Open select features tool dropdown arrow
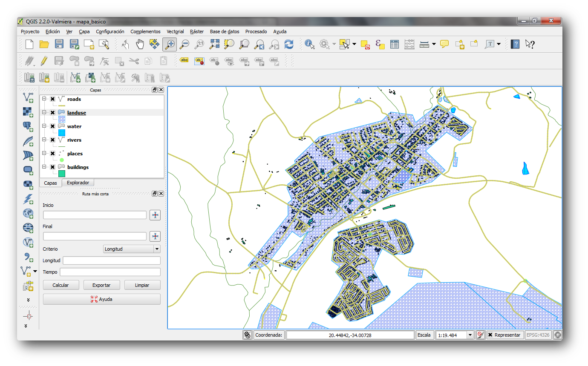 354,44
